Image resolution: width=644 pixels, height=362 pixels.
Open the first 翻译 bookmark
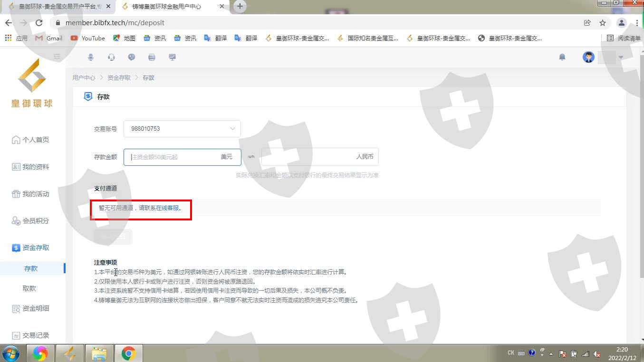pyautogui.click(x=215, y=38)
